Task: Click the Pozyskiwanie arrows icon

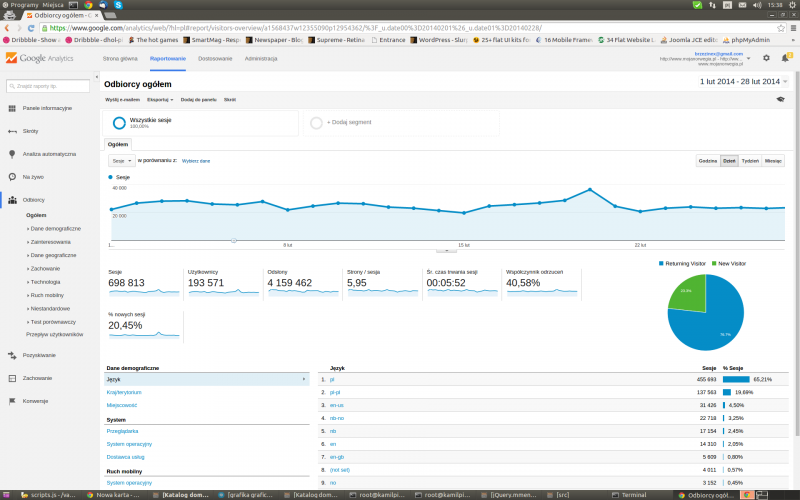Action: pyautogui.click(x=11, y=355)
